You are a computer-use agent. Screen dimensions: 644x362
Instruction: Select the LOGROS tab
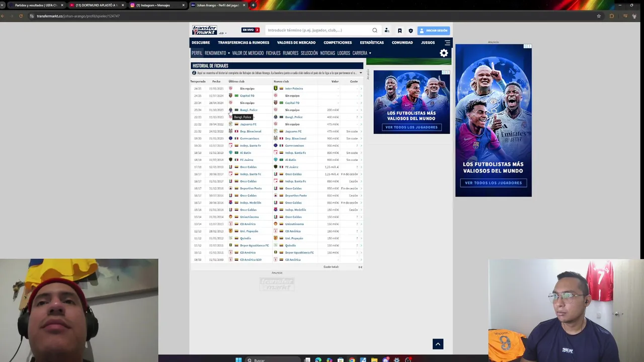tap(344, 53)
